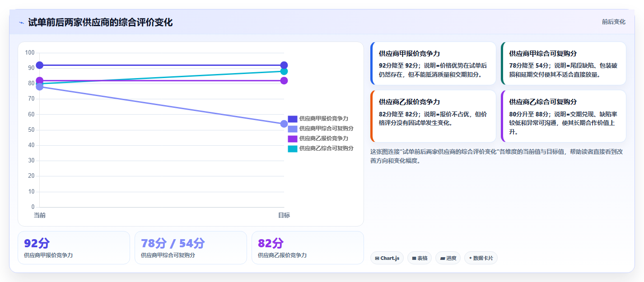The image size is (644, 282).
Task: Click the cyan 供应商乙综合可复购分 legend swatch
Action: pyautogui.click(x=293, y=148)
